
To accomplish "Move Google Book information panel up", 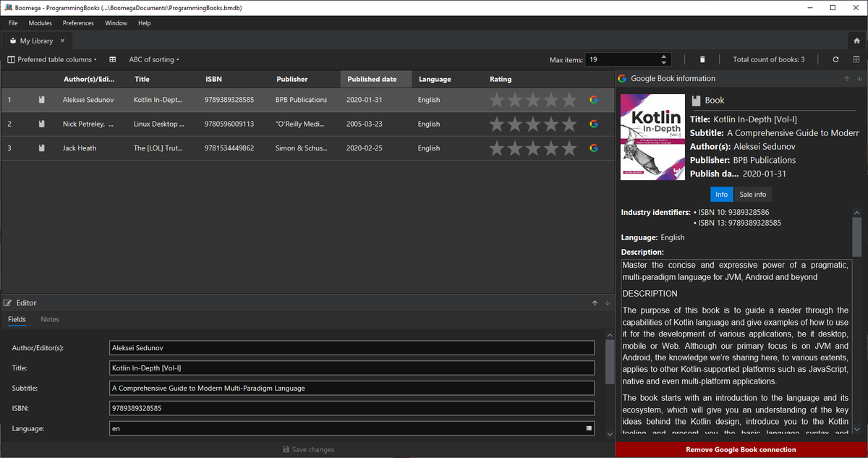I will tap(846, 78).
